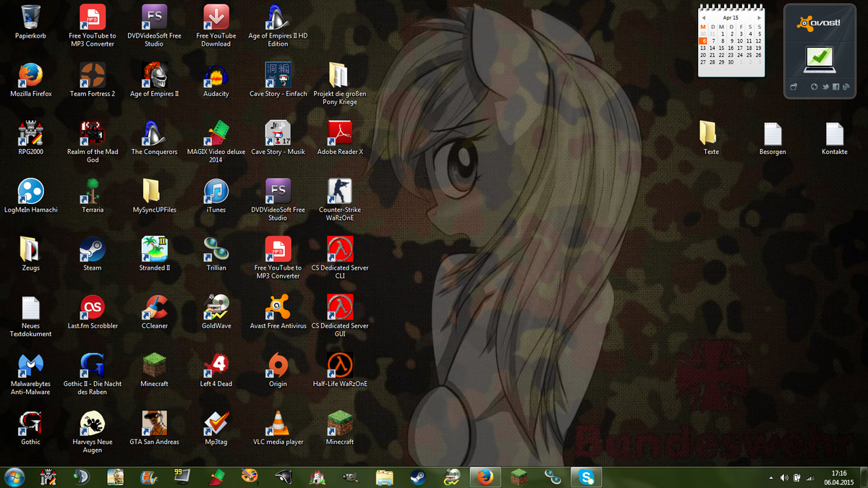
Task: Open the Trillian desktop shortcut
Action: click(x=216, y=254)
